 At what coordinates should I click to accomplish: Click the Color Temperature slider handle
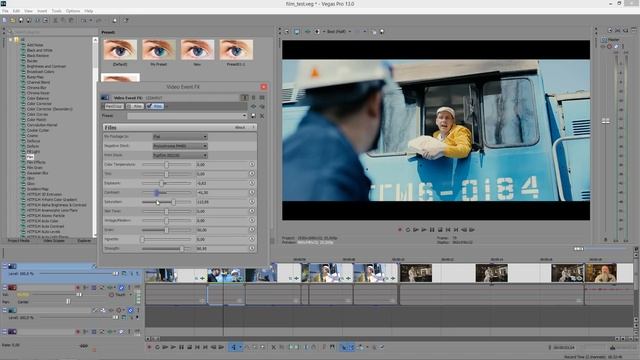[x=166, y=164]
